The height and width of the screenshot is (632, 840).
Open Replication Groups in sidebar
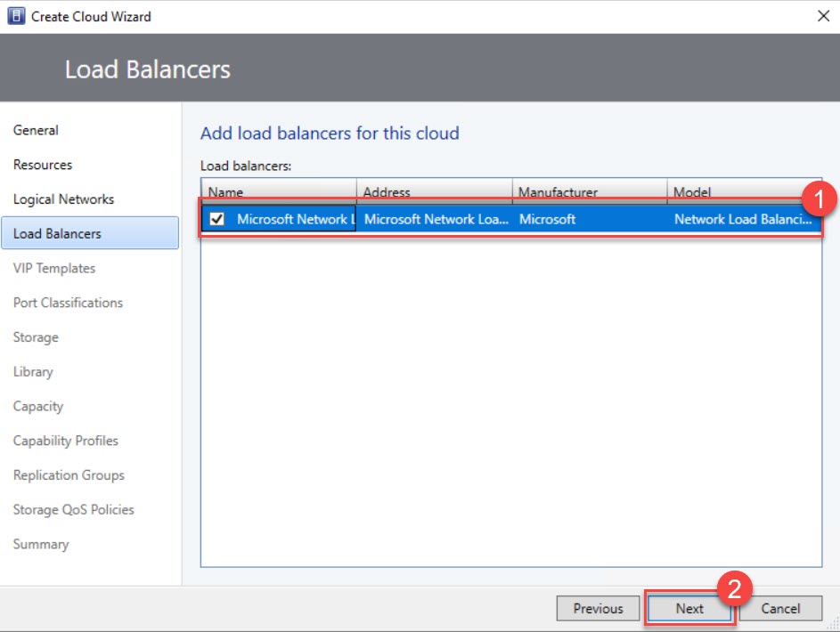[x=69, y=475]
